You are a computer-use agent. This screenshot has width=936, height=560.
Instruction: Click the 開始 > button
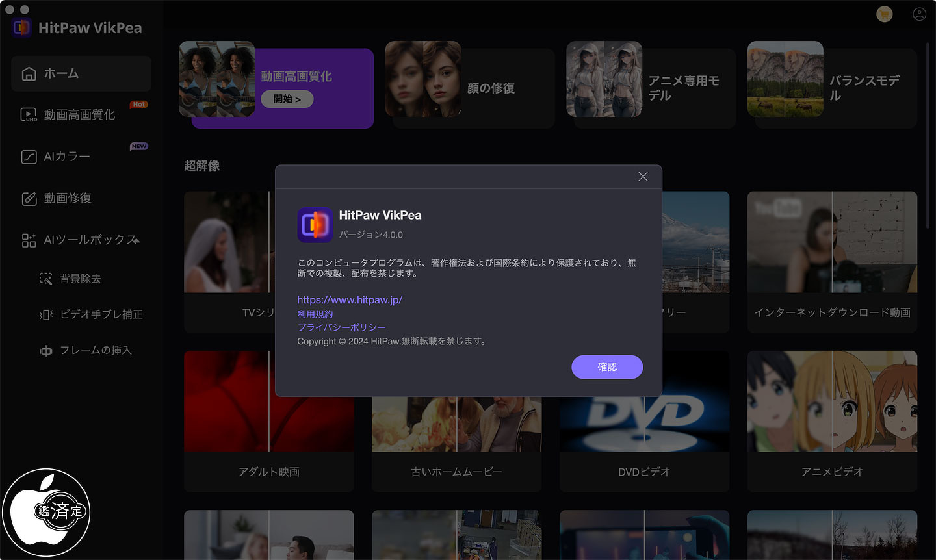[287, 99]
